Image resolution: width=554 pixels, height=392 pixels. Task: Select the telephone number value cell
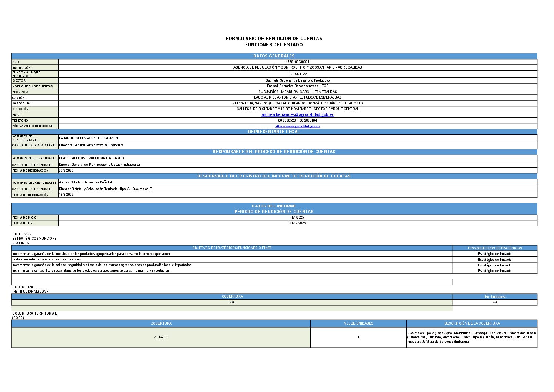(297, 120)
